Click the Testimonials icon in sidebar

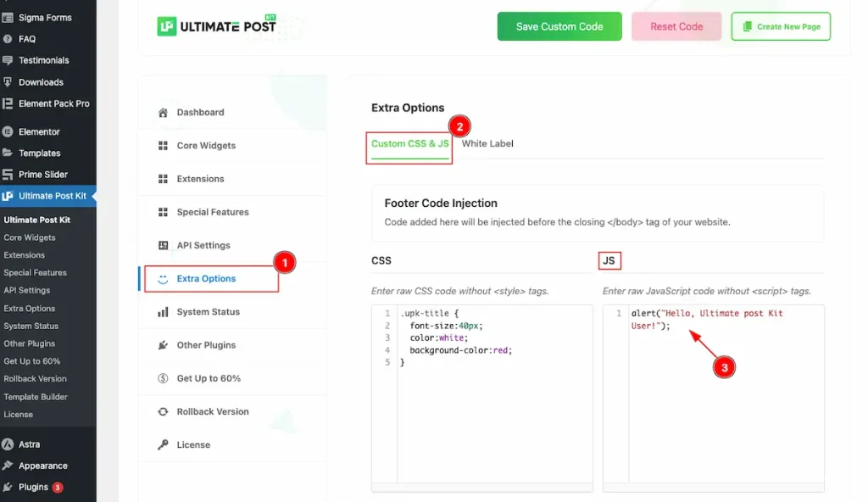[7, 60]
